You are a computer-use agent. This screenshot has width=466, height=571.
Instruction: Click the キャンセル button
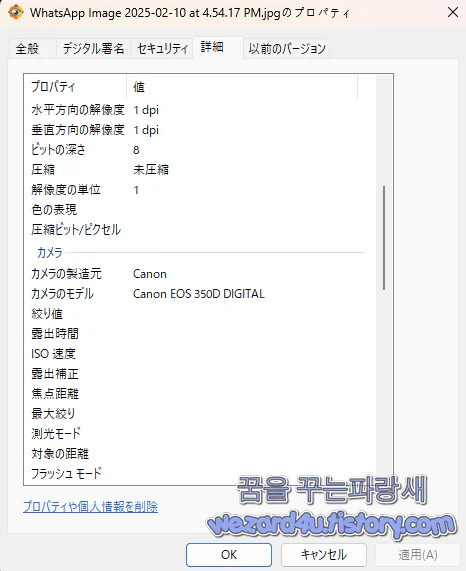(324, 555)
